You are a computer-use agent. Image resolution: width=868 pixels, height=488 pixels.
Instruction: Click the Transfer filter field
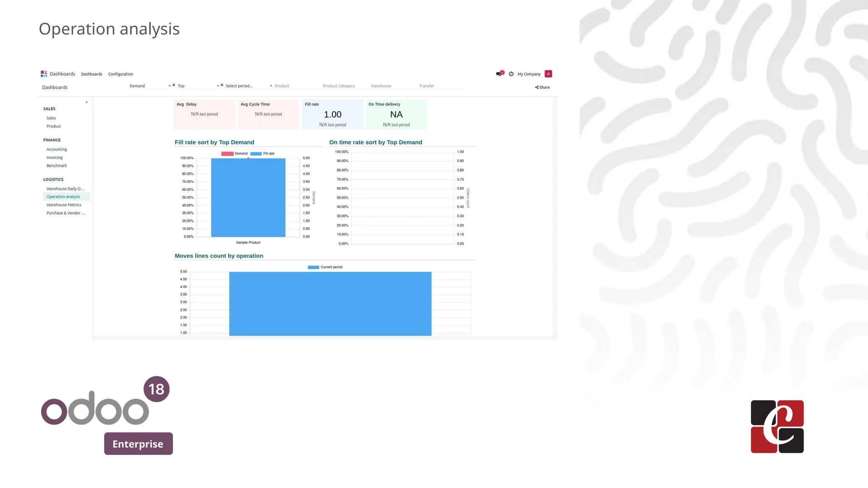click(441, 86)
